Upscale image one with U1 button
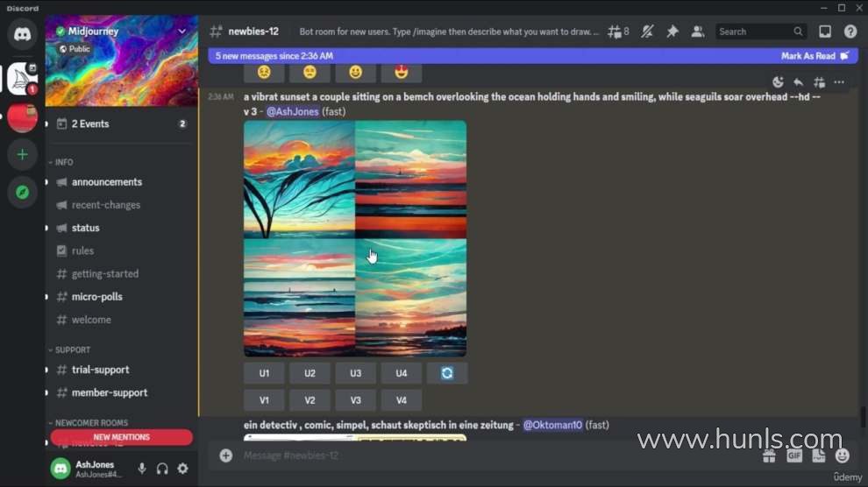The width and height of the screenshot is (868, 487). coord(264,373)
